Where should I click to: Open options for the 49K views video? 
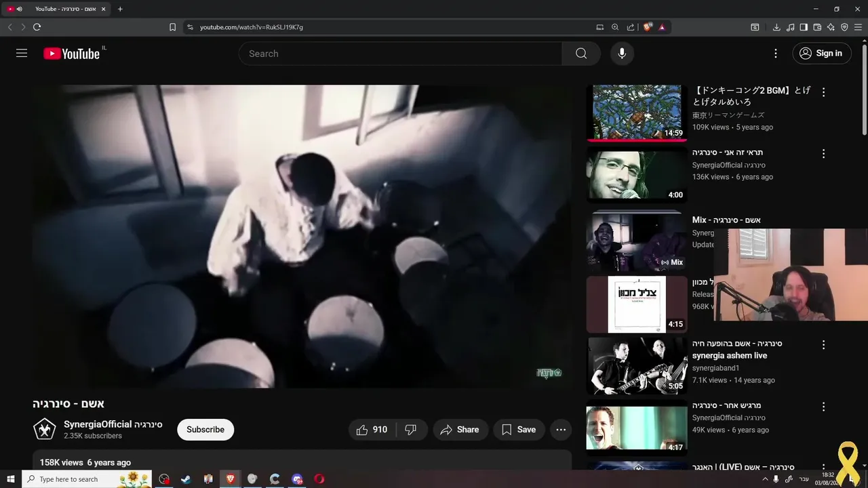coord(824,407)
